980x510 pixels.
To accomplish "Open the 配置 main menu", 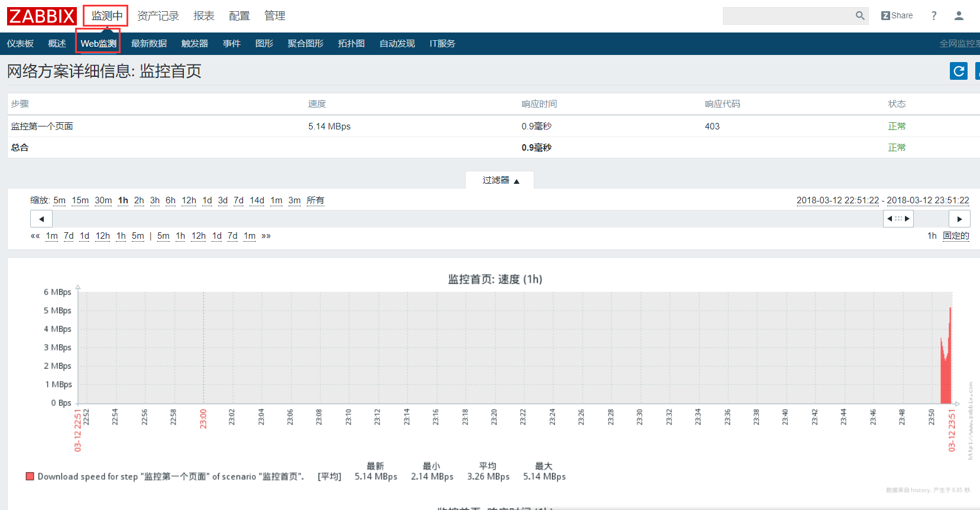I will point(239,16).
